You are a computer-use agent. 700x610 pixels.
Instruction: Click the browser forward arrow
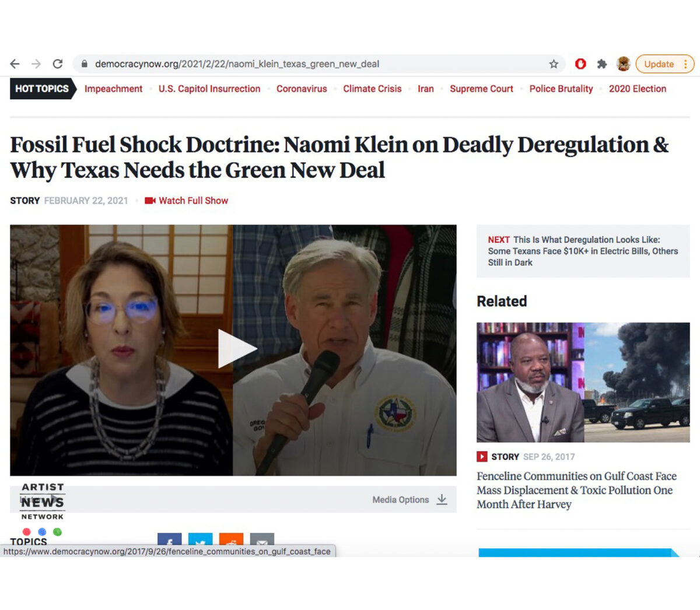(x=36, y=64)
